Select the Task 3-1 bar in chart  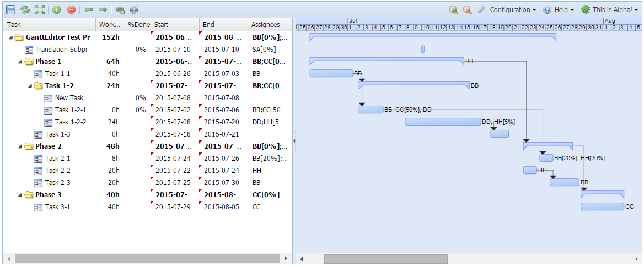(602, 206)
